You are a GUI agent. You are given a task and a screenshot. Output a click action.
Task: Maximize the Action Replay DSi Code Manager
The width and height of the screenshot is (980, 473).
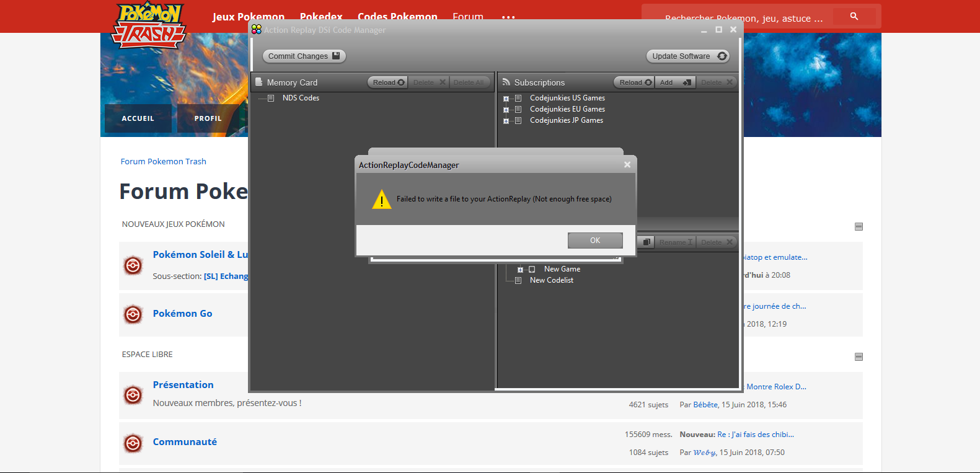[719, 29]
